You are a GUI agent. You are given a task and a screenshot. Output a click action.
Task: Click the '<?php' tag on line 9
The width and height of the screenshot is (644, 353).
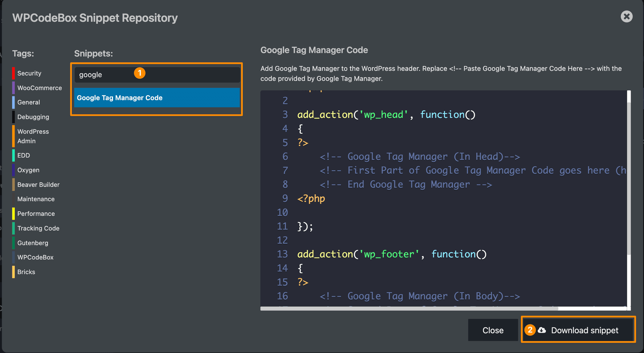point(311,199)
